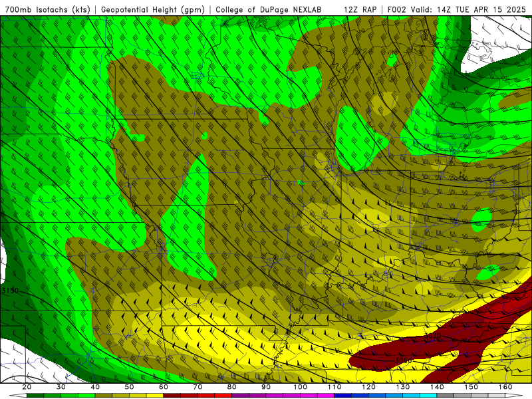
Task: Select the 'College of DuPage NEXLAB' header text
Action: [x=268, y=10]
